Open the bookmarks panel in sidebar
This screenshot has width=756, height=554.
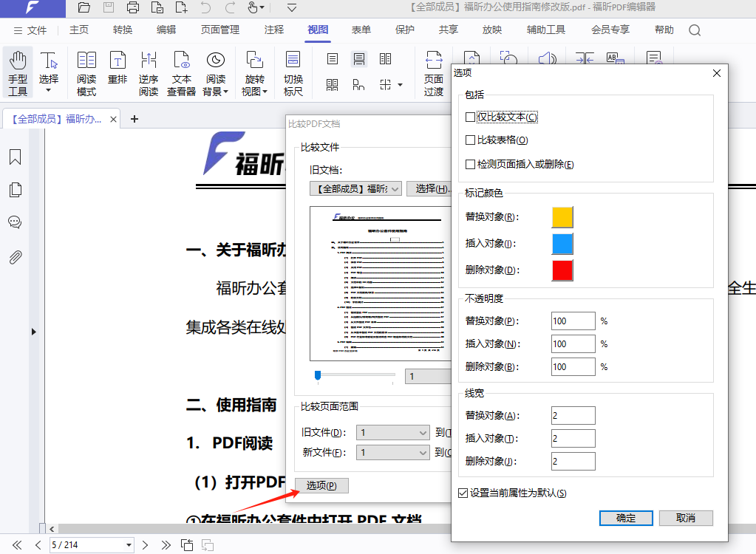15,157
